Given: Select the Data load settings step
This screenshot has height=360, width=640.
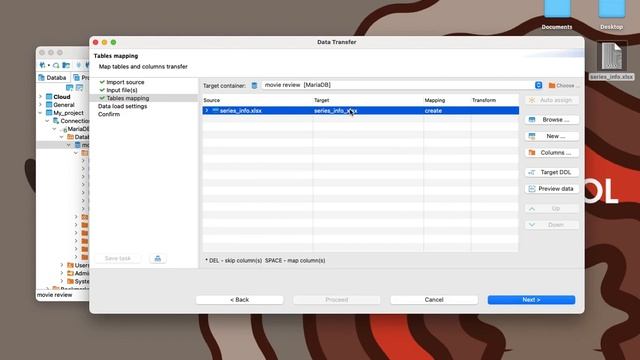Looking at the screenshot, I should coord(122,106).
